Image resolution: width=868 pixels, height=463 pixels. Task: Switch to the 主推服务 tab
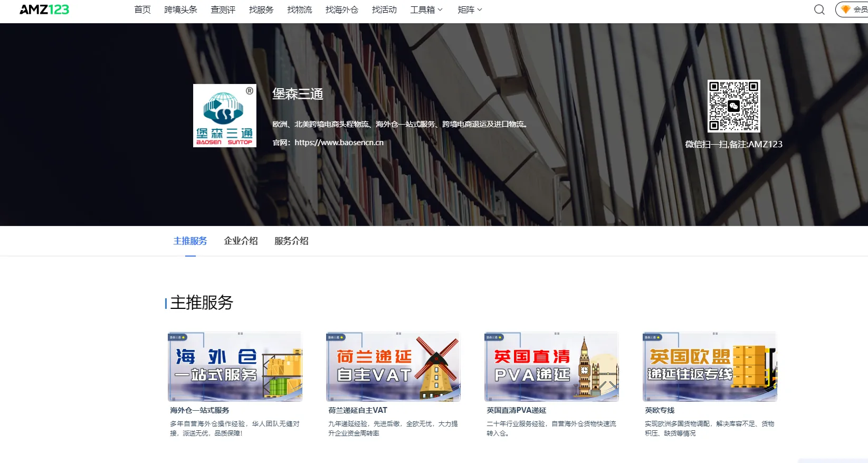pyautogui.click(x=190, y=241)
